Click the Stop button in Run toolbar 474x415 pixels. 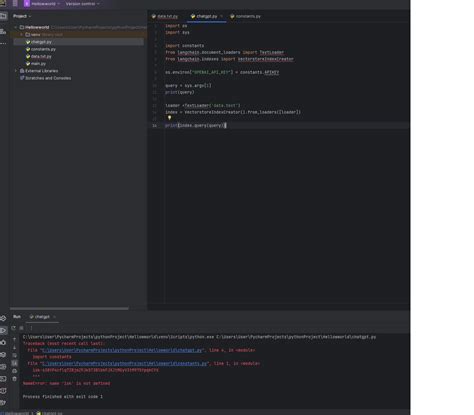click(x=21, y=328)
